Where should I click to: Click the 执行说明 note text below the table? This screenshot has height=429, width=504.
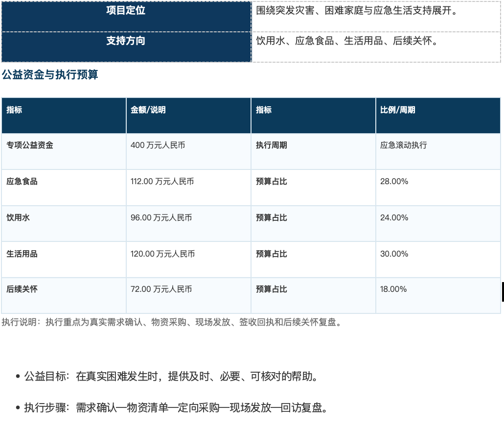(x=172, y=322)
